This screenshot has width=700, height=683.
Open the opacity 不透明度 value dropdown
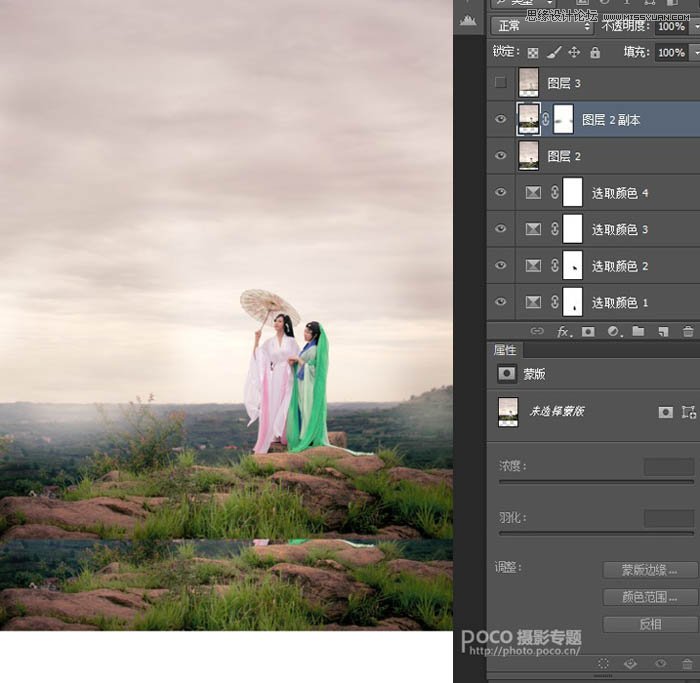coord(695,25)
